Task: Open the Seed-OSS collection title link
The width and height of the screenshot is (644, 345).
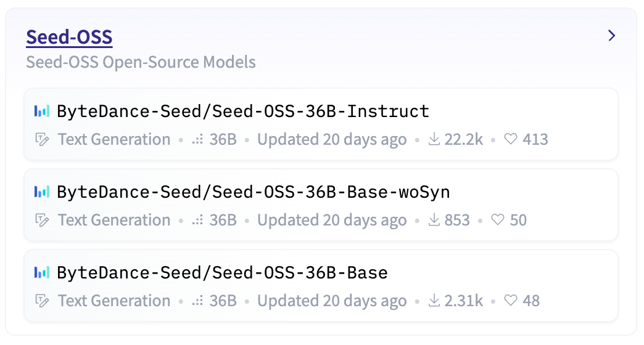Action: tap(69, 38)
